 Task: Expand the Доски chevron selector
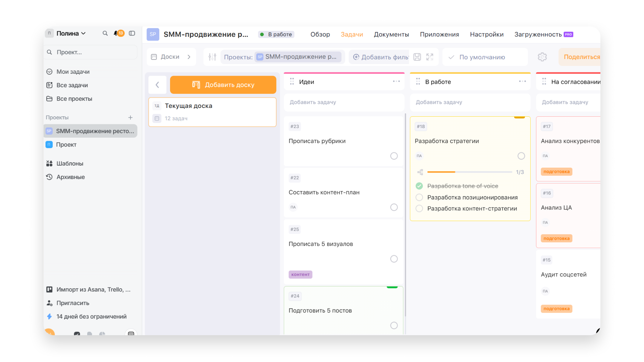(189, 57)
